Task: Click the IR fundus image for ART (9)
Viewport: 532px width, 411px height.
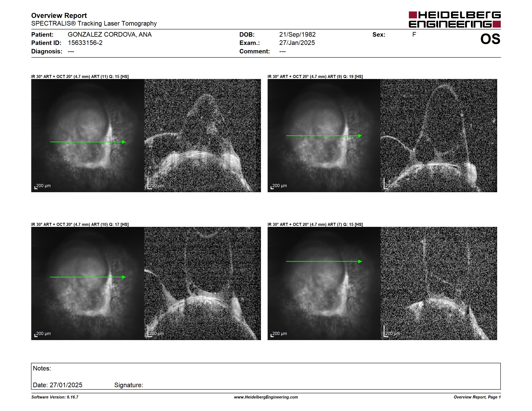Action: (x=324, y=136)
